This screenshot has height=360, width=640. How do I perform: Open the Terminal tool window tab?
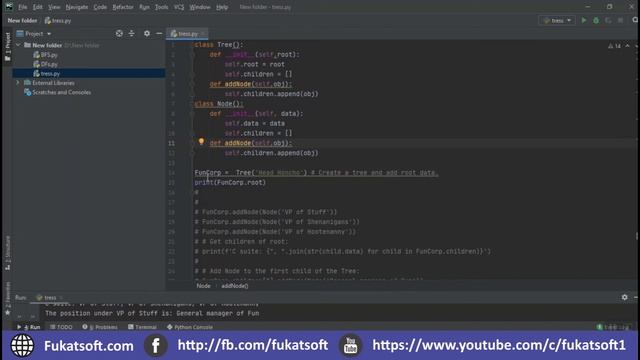pyautogui.click(x=142, y=327)
